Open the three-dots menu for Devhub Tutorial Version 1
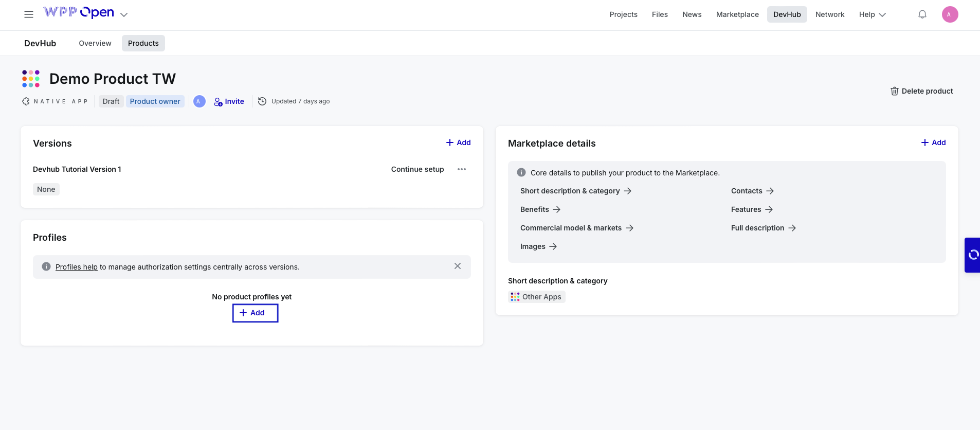Viewport: 980px width, 430px height. pos(461,169)
